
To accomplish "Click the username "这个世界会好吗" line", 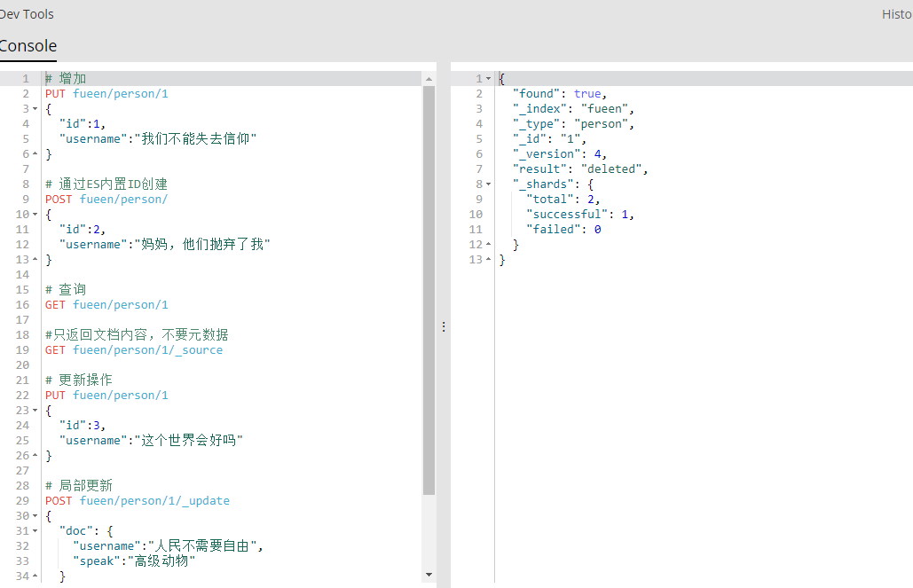I will click(x=151, y=440).
